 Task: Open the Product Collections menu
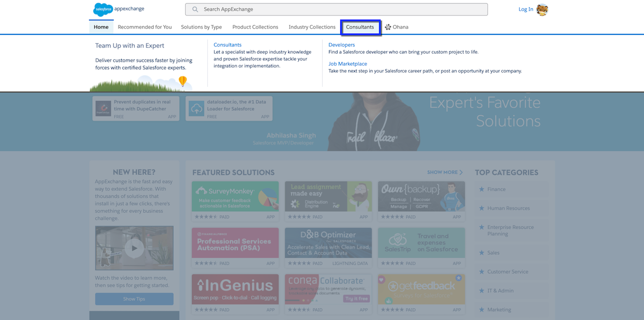point(255,27)
